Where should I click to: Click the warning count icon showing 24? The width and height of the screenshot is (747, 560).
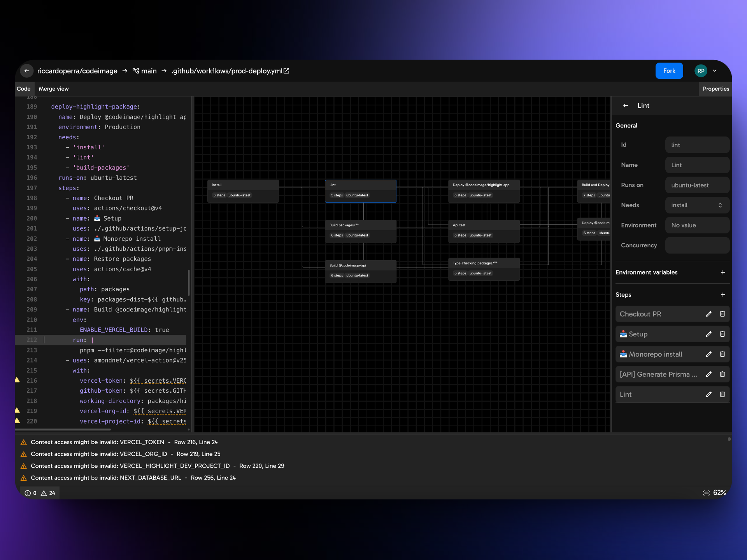(44, 493)
